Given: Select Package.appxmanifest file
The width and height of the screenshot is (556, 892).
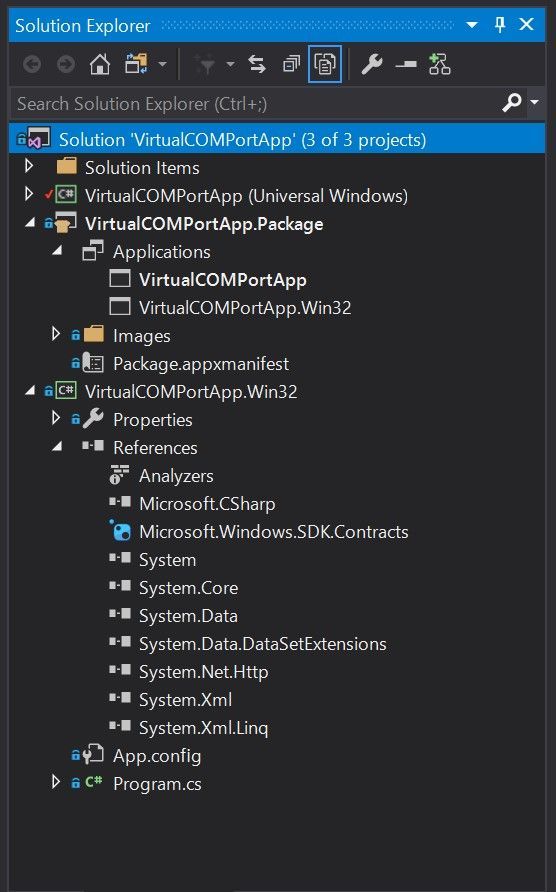Looking at the screenshot, I should 201,364.
